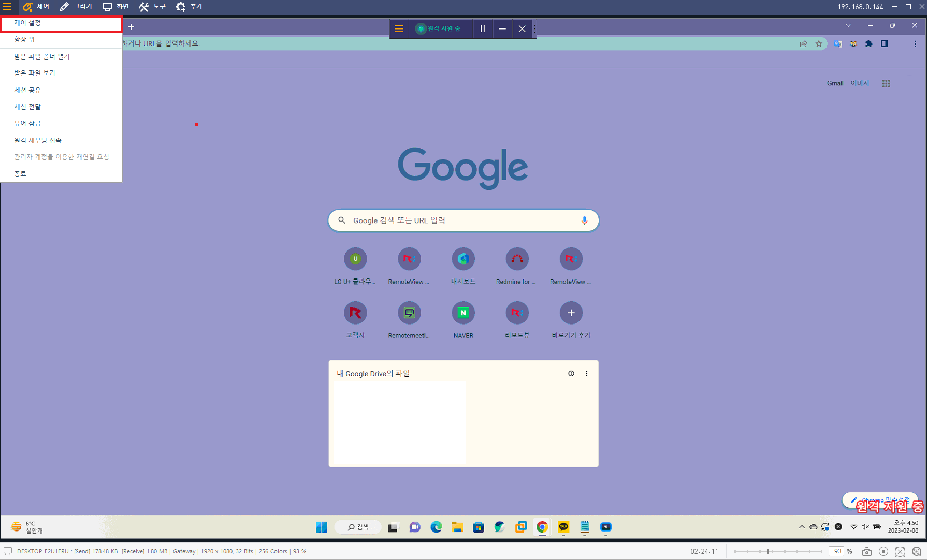Open the NAVER shortcut
Image resolution: width=927 pixels, height=560 pixels.
463,321
